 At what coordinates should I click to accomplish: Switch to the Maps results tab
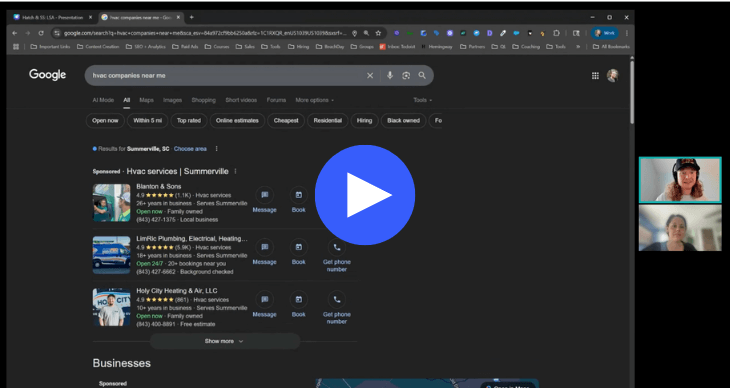click(146, 100)
